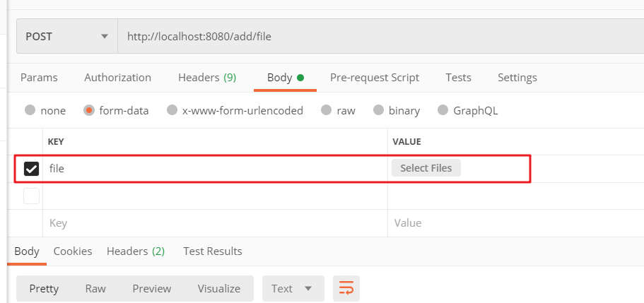Check the empty second row checkbox
The width and height of the screenshot is (644, 303).
point(31,196)
